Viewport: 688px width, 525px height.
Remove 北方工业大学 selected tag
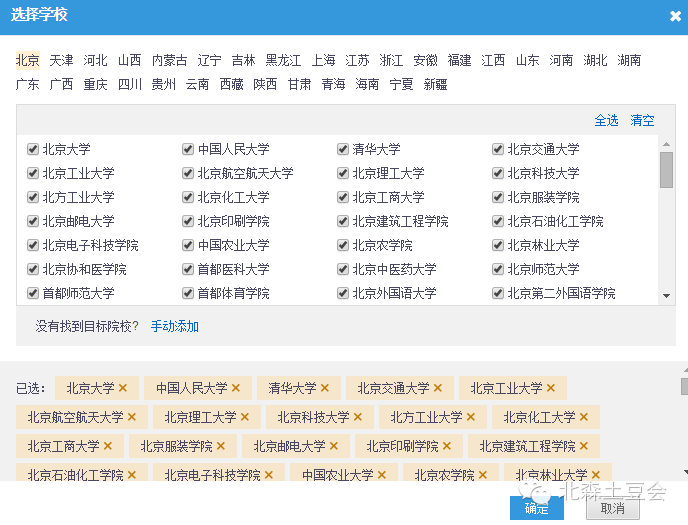[x=470, y=417]
